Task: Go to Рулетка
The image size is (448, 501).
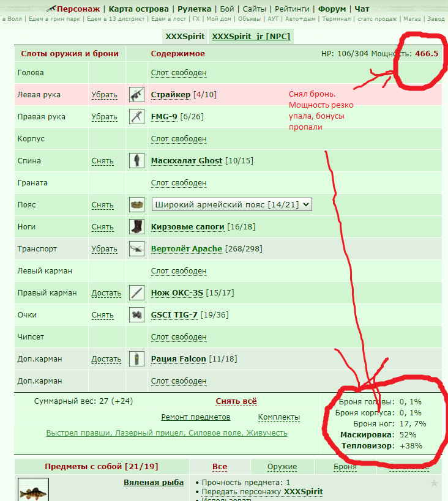Action: (194, 9)
